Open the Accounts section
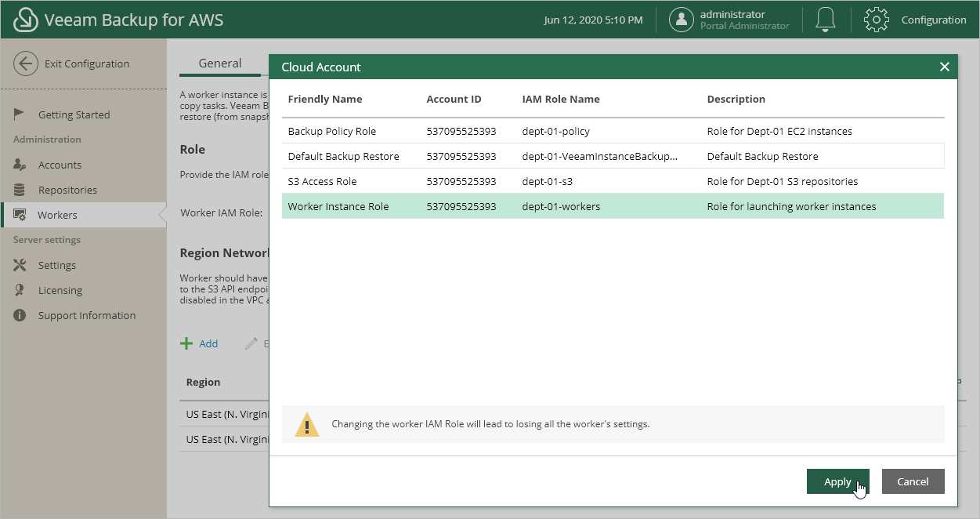980x519 pixels. click(x=60, y=165)
